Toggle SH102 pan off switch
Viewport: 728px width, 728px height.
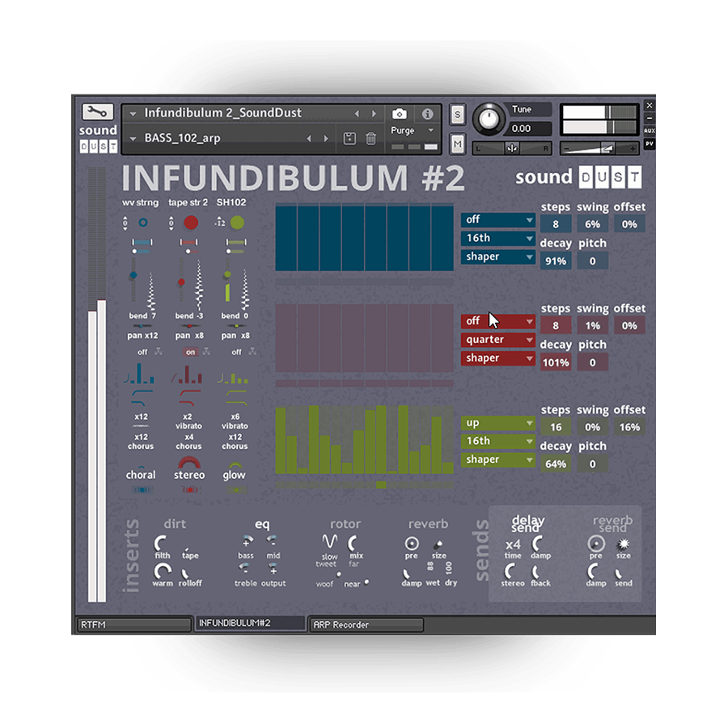237,352
